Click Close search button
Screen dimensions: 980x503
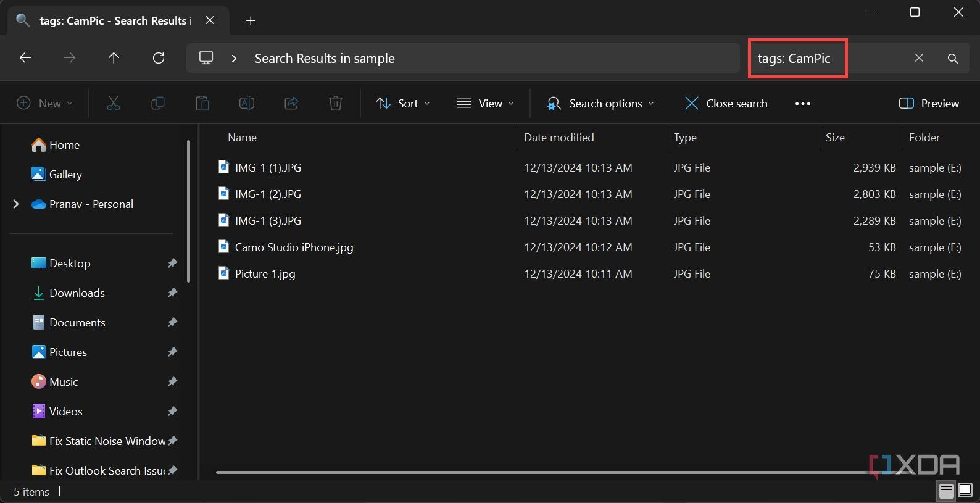(x=726, y=104)
